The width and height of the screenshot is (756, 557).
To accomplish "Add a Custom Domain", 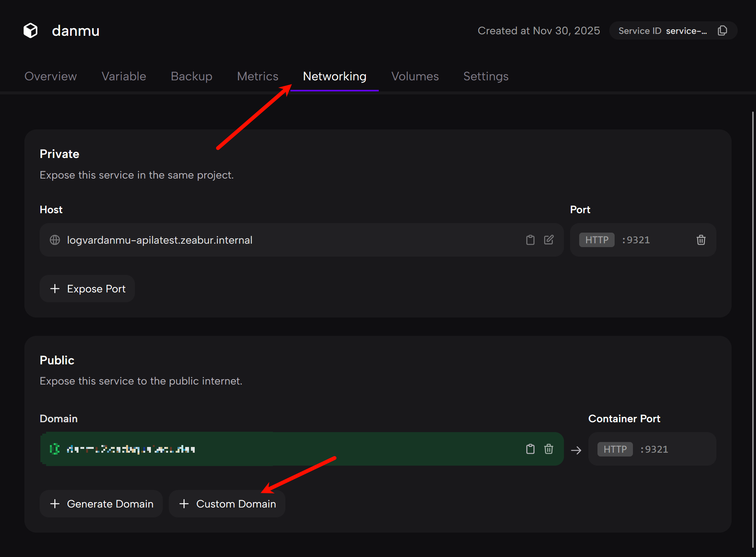I will [227, 504].
